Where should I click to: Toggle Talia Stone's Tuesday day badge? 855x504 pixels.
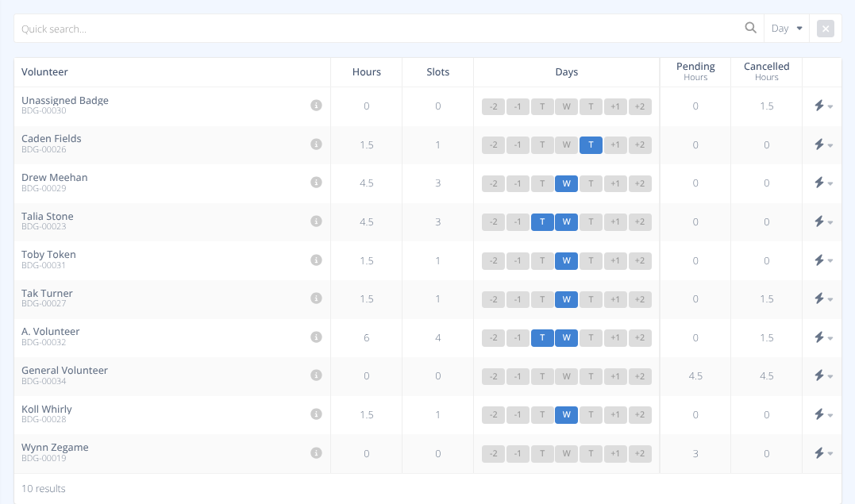click(x=542, y=221)
